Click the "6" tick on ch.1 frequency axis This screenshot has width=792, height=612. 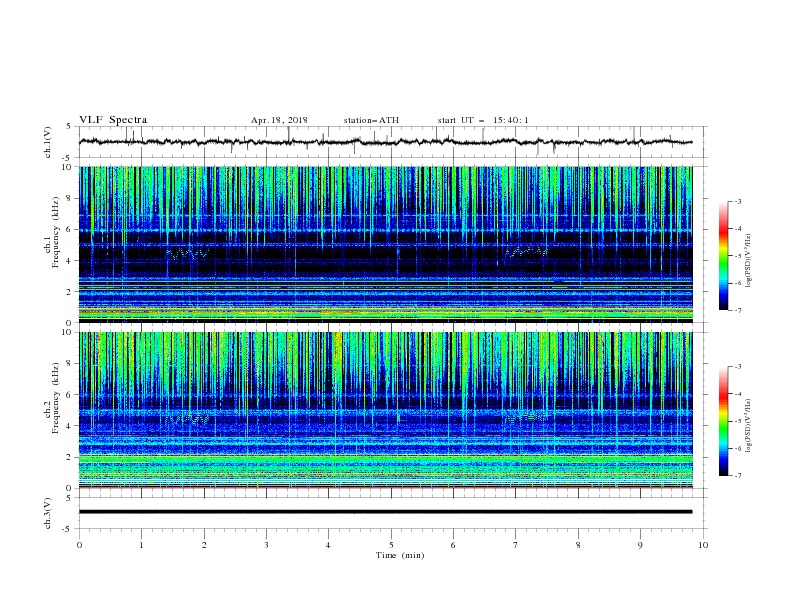(x=70, y=230)
